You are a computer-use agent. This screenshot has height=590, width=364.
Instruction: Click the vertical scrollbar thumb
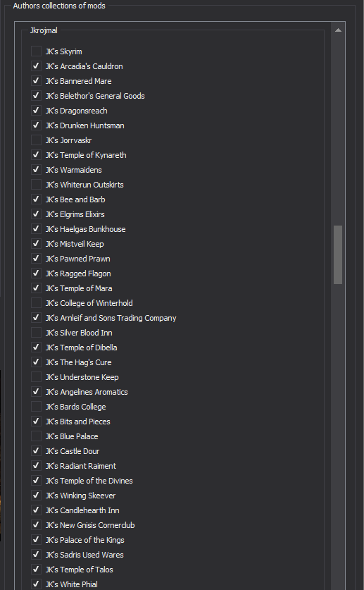338,254
